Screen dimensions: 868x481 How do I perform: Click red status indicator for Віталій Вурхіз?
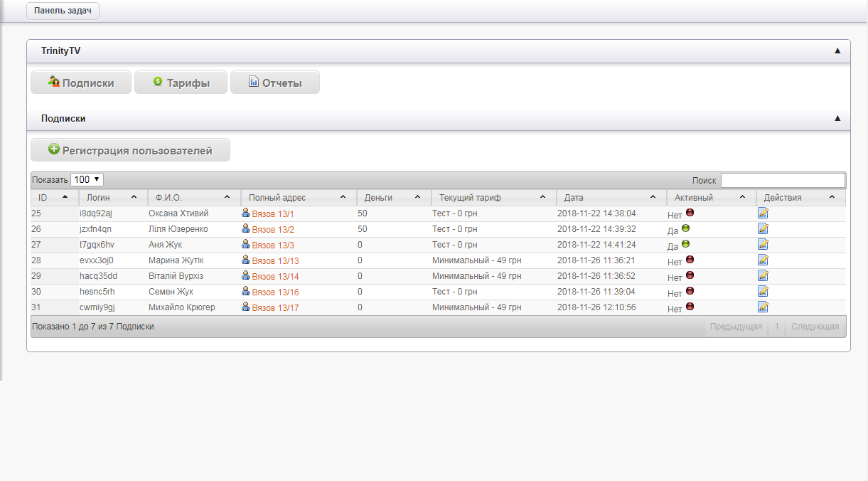coord(690,275)
